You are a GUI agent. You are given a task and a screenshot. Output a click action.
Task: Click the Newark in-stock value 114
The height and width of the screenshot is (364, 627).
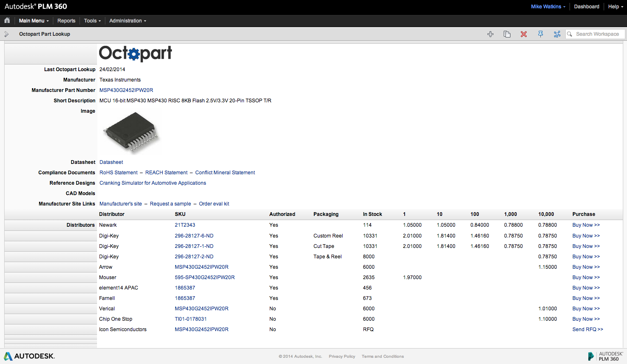coord(367,225)
